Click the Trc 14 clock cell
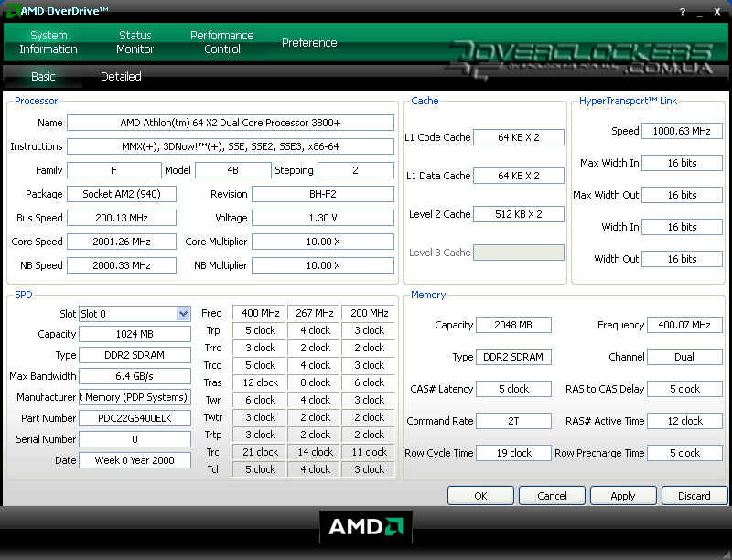 click(x=315, y=452)
